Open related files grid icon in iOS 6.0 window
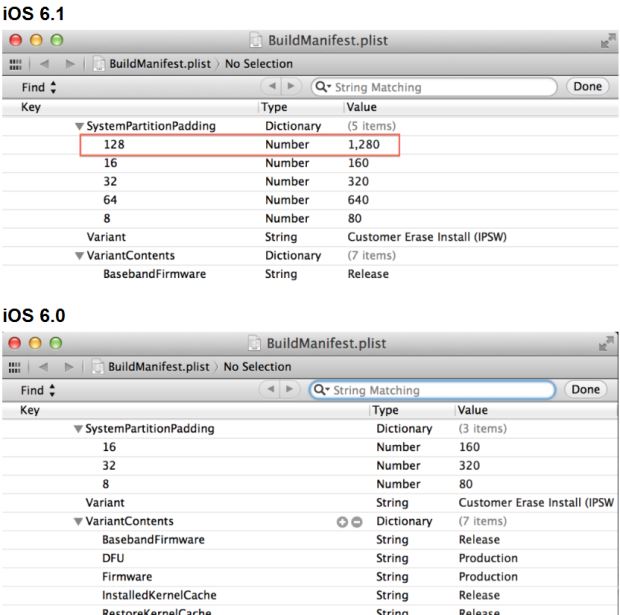The image size is (620, 615). (x=15, y=367)
